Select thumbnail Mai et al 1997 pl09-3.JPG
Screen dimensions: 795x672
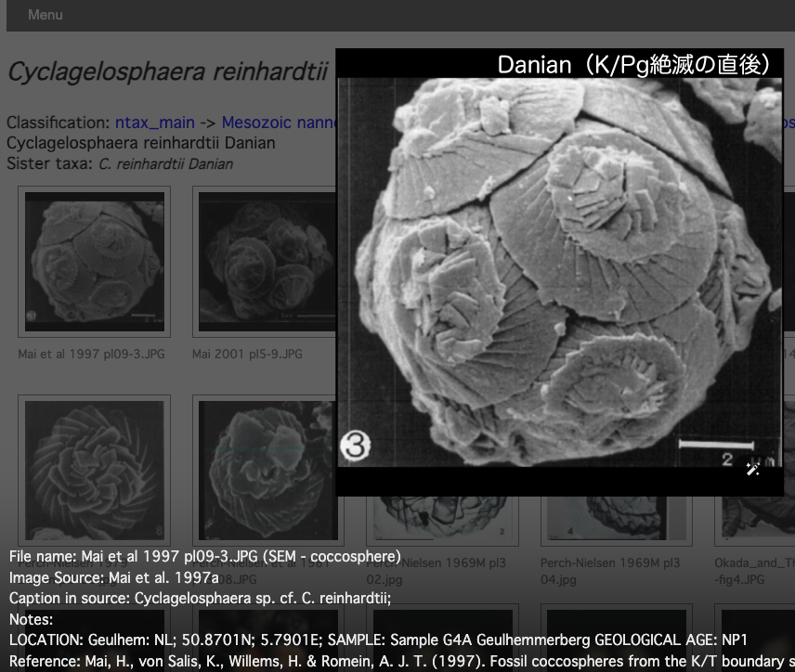click(95, 262)
